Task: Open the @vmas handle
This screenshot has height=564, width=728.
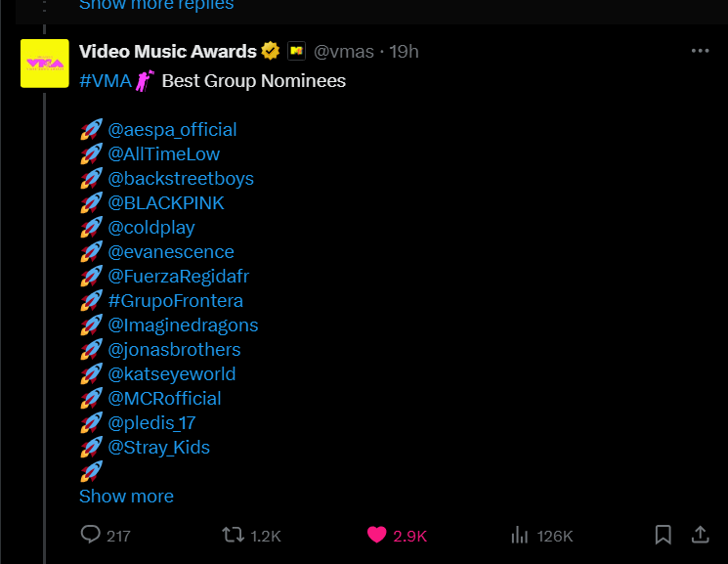Action: 344,52
